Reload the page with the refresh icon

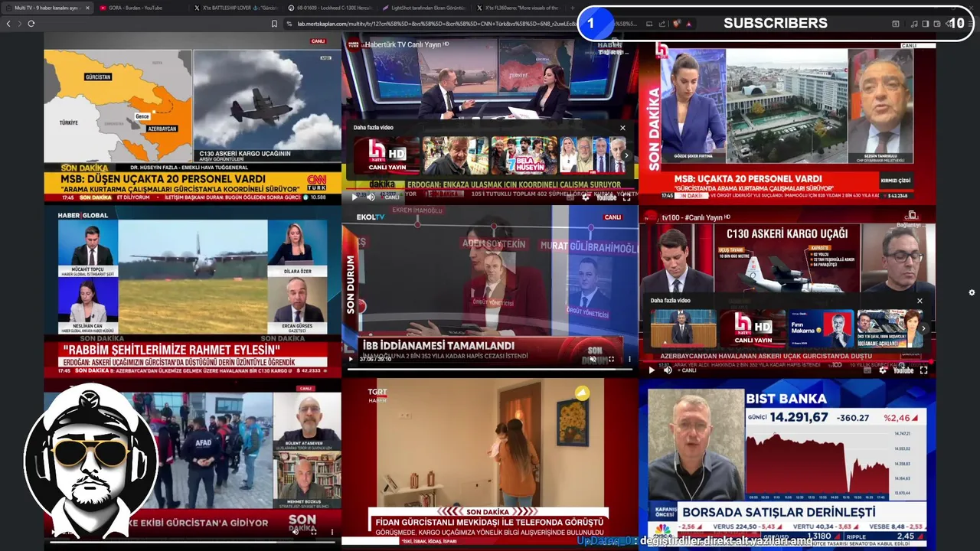pyautogui.click(x=31, y=24)
